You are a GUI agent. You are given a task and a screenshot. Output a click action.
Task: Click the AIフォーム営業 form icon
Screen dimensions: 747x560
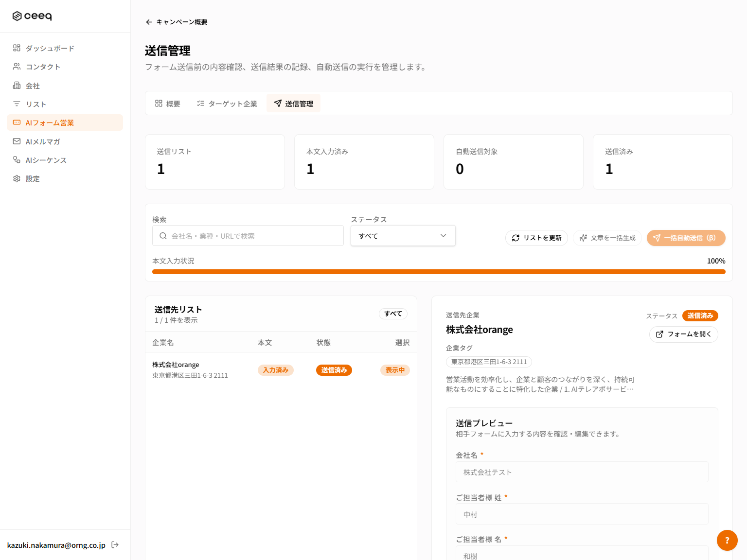click(17, 122)
